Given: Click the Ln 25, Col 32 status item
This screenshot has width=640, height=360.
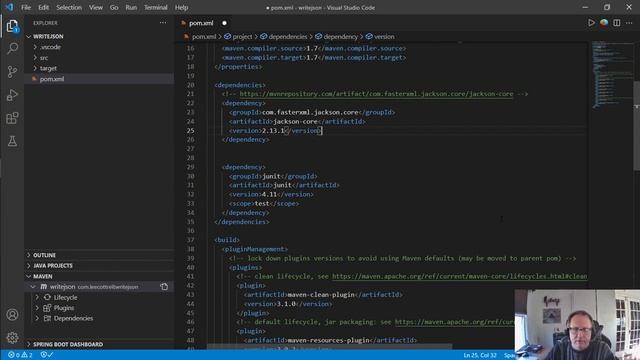Looking at the screenshot, I should (x=480, y=355).
